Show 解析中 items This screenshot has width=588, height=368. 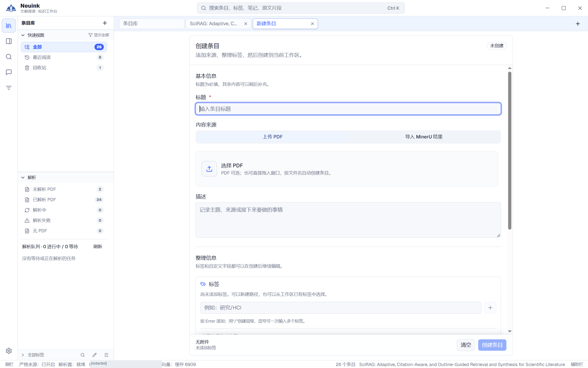(x=64, y=210)
